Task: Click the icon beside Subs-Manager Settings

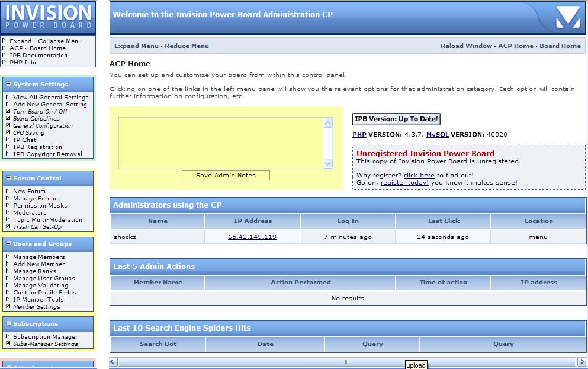Action: pyautogui.click(x=8, y=344)
